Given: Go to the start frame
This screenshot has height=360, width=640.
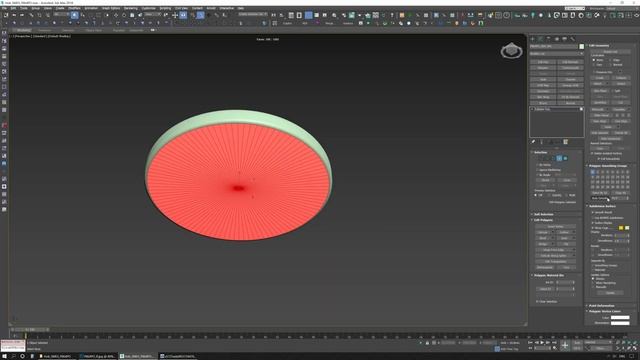Looking at the screenshot, I should [531, 342].
